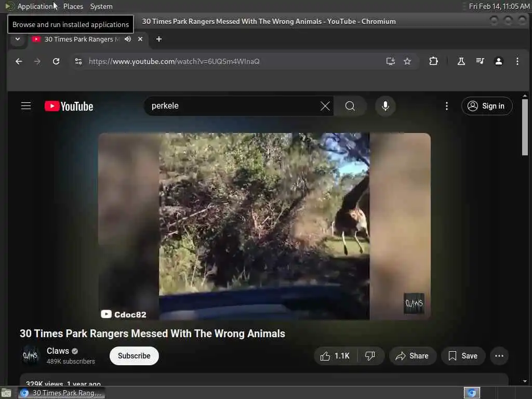Start voice search with microphone

385,106
